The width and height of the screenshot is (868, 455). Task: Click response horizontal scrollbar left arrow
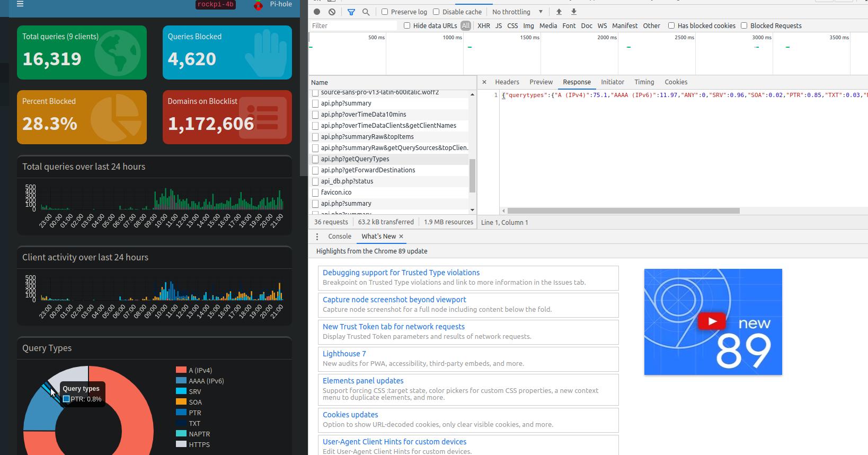[503, 211]
